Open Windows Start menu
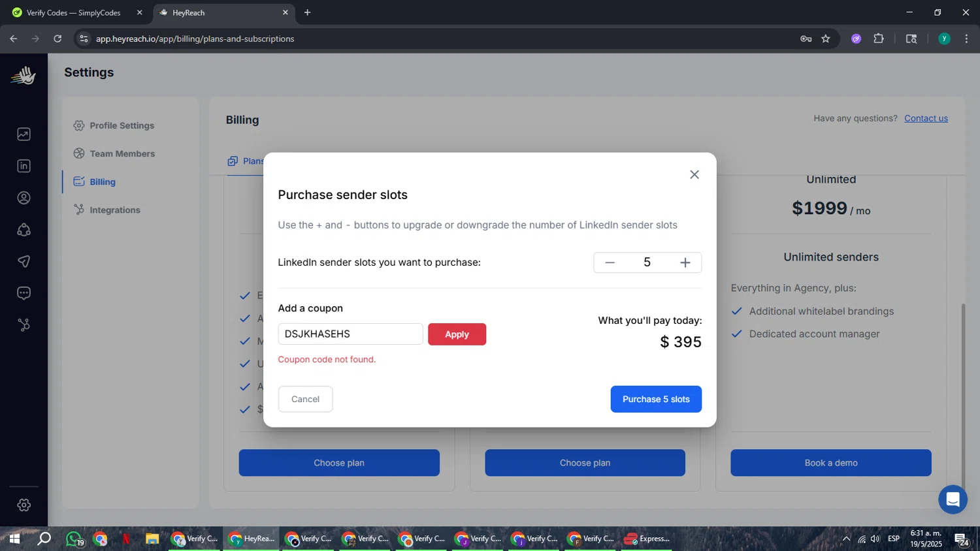 tap(14, 539)
